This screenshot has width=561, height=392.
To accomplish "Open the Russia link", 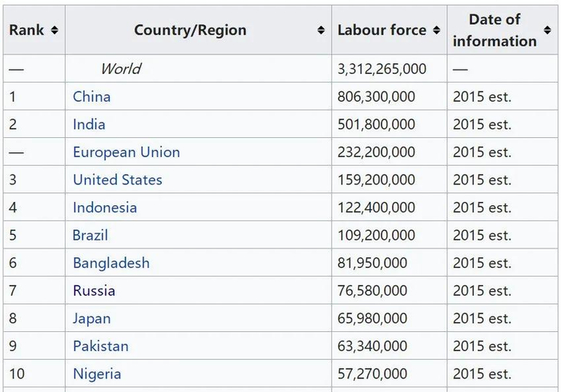I will click(94, 291).
